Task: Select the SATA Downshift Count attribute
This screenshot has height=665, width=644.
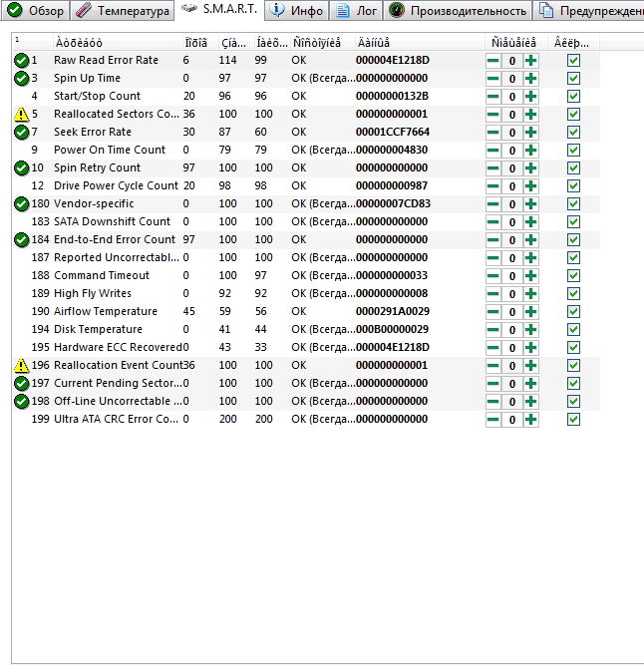Action: [306, 221]
